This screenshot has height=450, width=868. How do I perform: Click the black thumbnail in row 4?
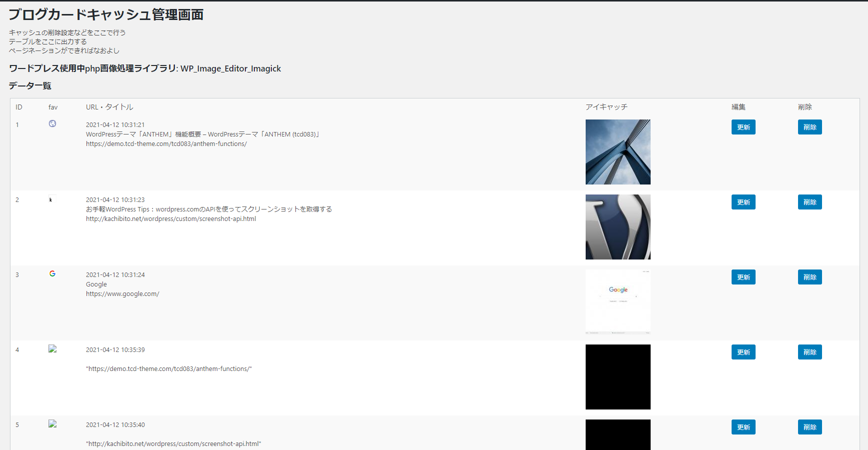tap(618, 377)
